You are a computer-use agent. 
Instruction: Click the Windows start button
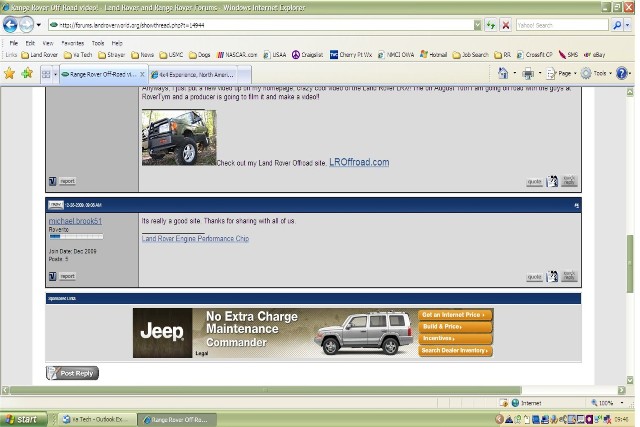[x=24, y=419]
